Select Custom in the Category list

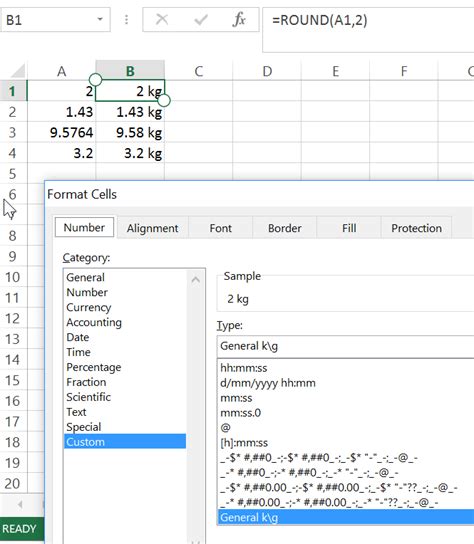pos(125,441)
